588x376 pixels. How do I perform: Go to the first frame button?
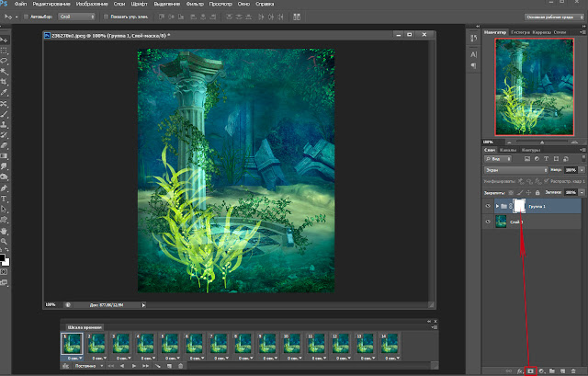110,366
